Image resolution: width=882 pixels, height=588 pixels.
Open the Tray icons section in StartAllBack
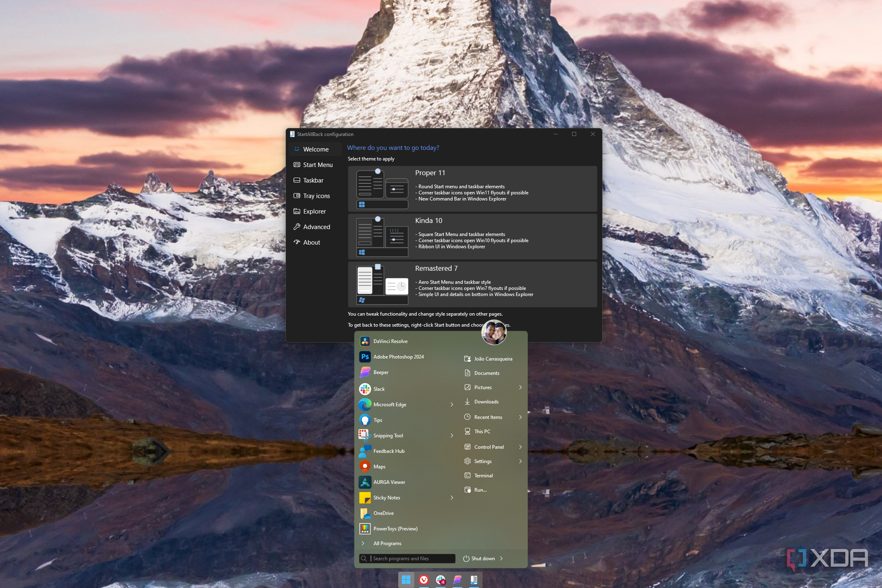316,196
